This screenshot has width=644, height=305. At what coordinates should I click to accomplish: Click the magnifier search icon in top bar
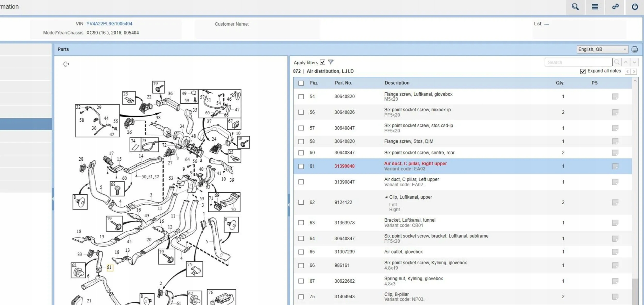tap(575, 7)
